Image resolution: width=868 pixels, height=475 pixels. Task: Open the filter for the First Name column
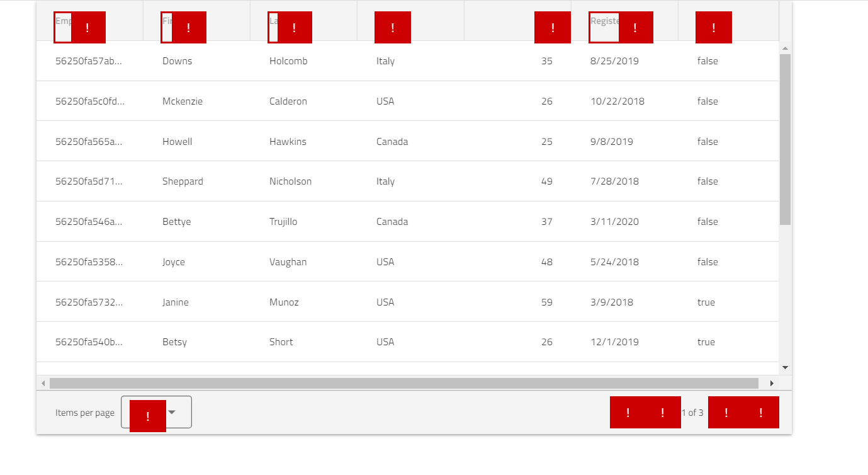point(187,27)
